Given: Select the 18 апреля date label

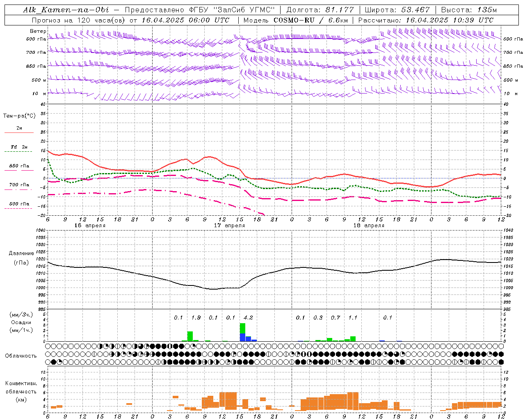Looking at the screenshot, I should (369, 225).
